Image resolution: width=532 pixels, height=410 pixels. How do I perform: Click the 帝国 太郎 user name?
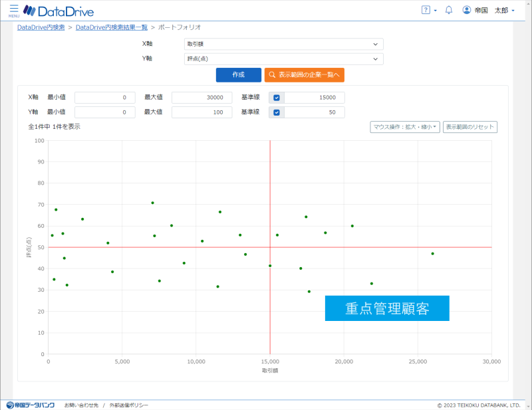point(491,11)
